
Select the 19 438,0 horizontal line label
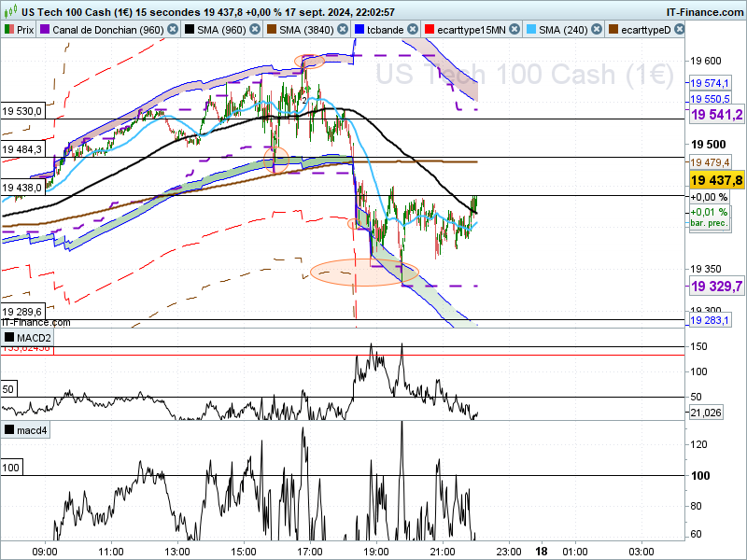[23, 188]
